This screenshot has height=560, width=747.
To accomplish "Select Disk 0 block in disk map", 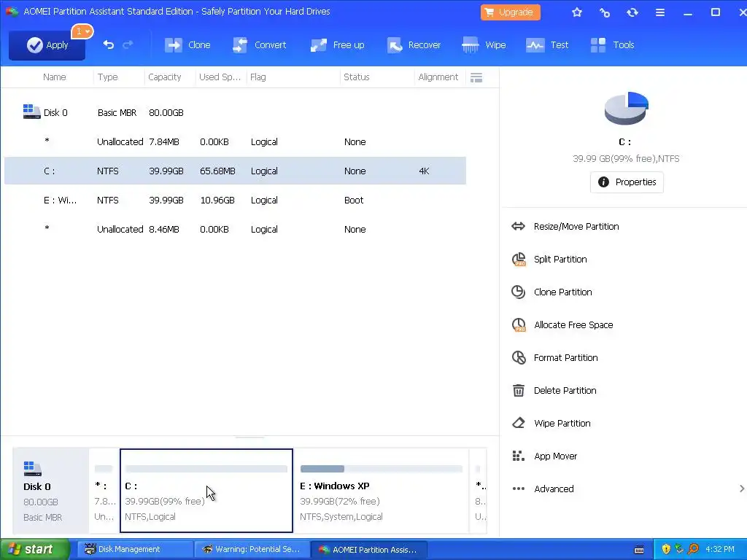I will tap(50, 491).
